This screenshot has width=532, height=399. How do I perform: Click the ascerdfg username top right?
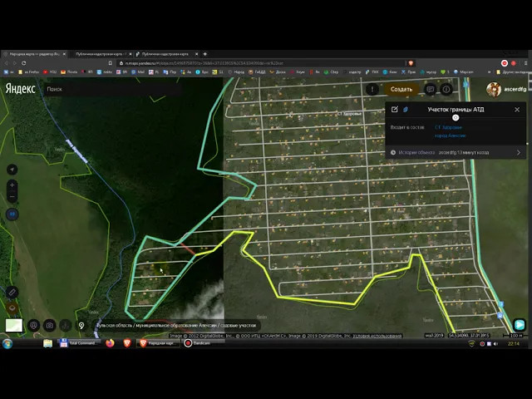515,89
